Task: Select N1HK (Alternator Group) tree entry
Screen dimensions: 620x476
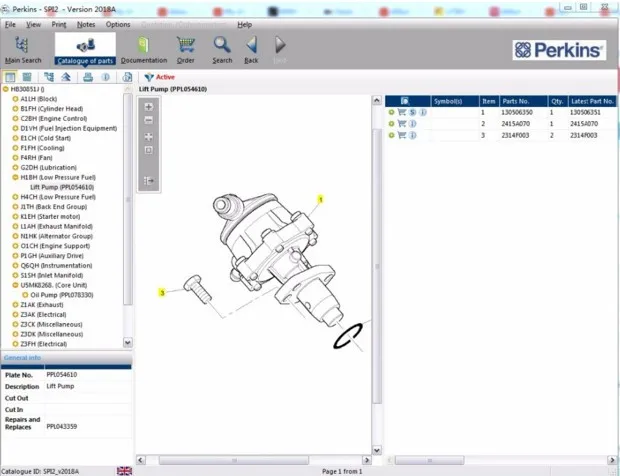Action: coord(57,236)
